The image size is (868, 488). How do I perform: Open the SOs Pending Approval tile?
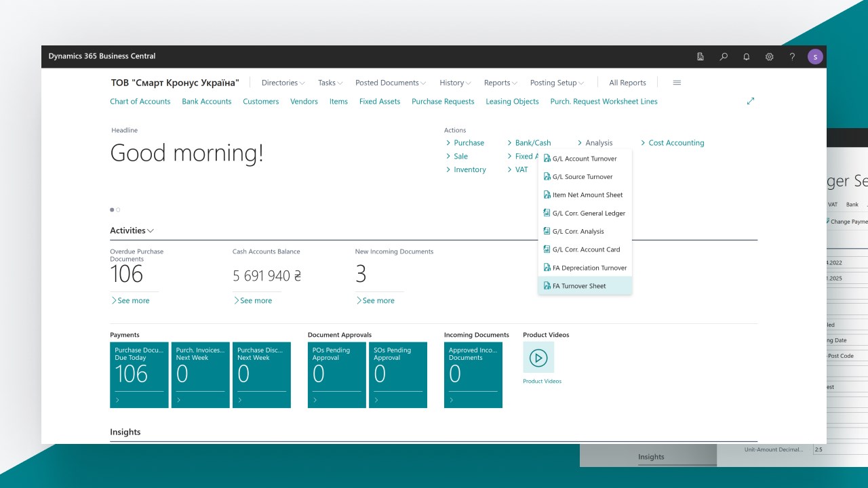[398, 375]
